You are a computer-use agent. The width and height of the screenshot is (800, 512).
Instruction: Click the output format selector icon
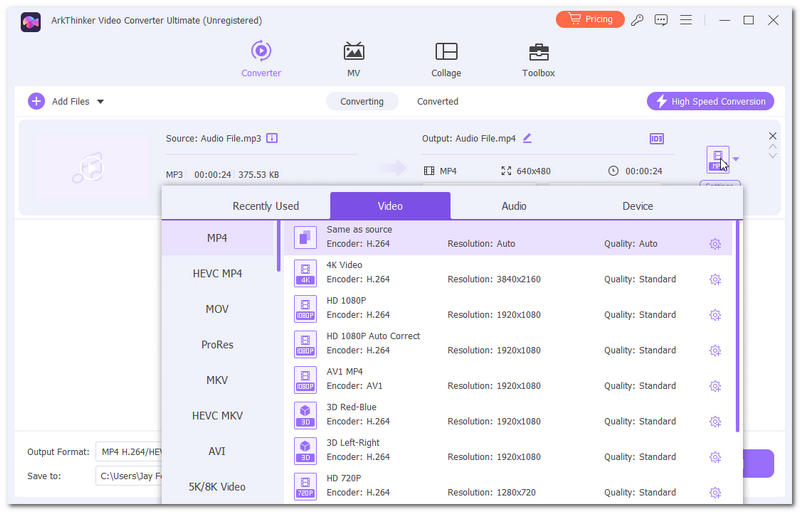tap(718, 160)
